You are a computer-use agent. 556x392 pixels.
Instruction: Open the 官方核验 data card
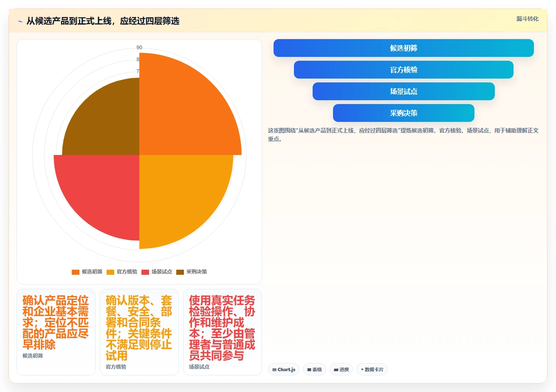tap(139, 332)
